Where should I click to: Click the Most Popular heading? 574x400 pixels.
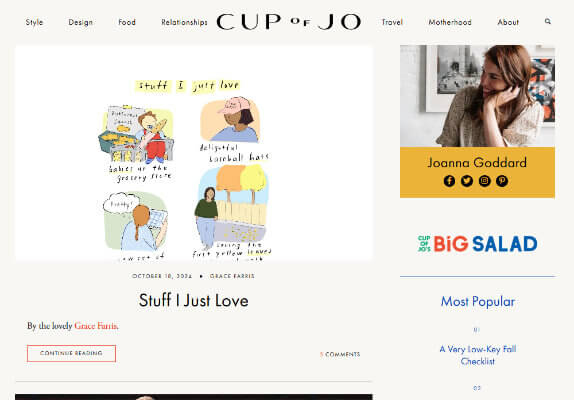478,302
